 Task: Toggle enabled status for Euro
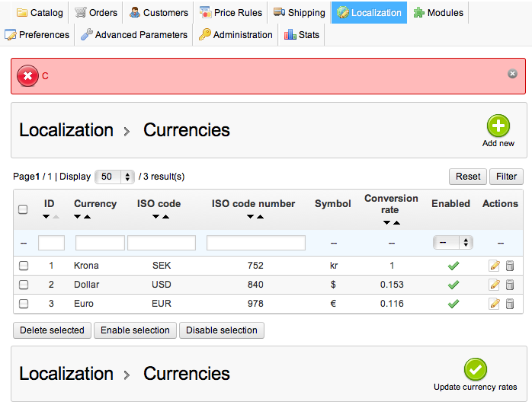click(x=453, y=304)
